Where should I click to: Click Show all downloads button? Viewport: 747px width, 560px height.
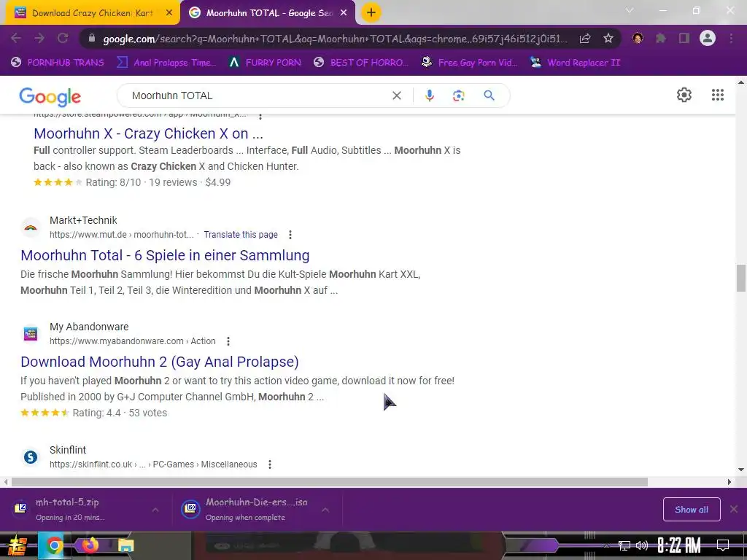(692, 510)
